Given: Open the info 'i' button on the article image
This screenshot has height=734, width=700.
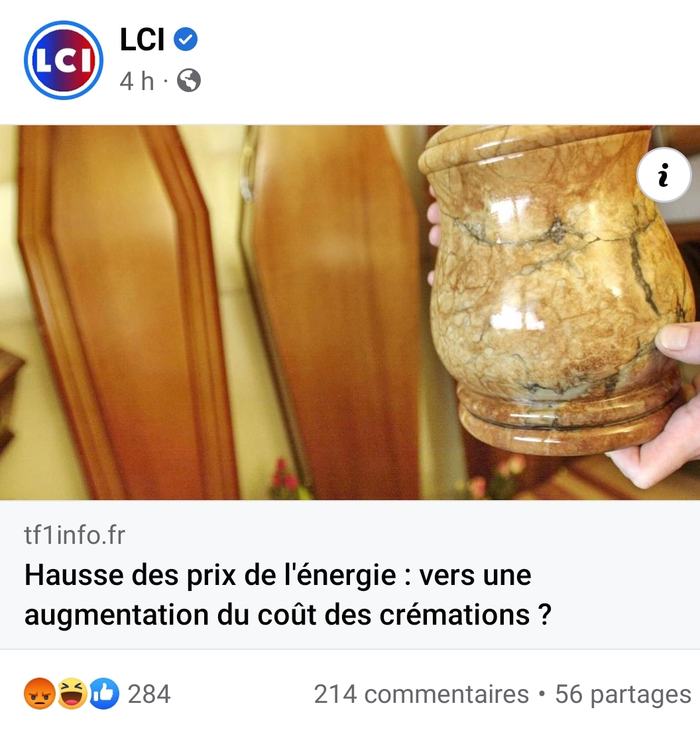Looking at the screenshot, I should click(x=664, y=175).
